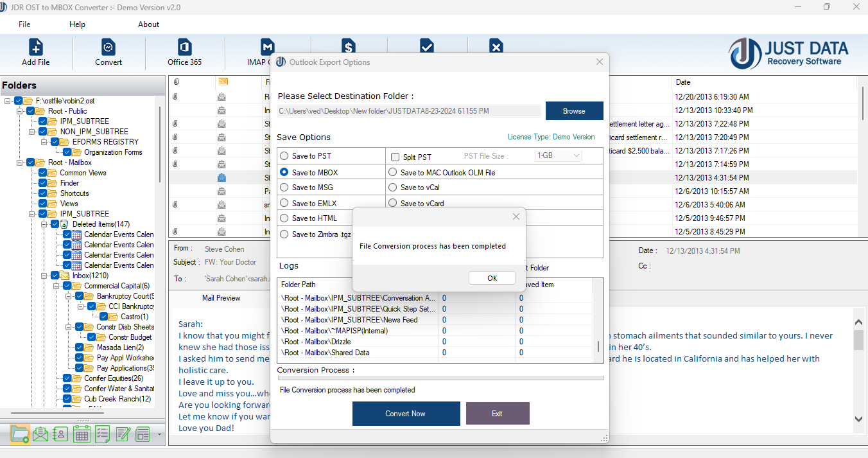Switch to the notes pencil icon
The width and height of the screenshot is (868, 458).
point(123,434)
